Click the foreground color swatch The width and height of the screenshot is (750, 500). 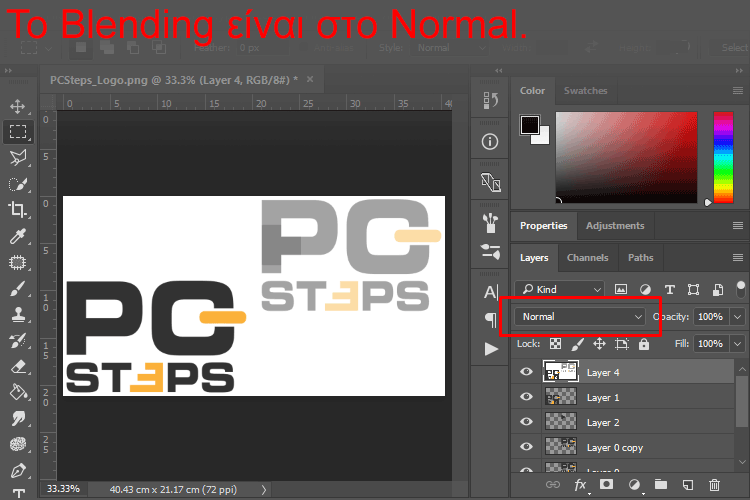[530, 125]
